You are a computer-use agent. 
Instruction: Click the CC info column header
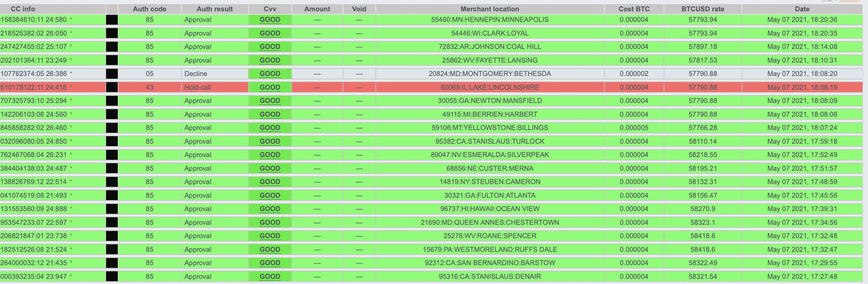(23, 9)
